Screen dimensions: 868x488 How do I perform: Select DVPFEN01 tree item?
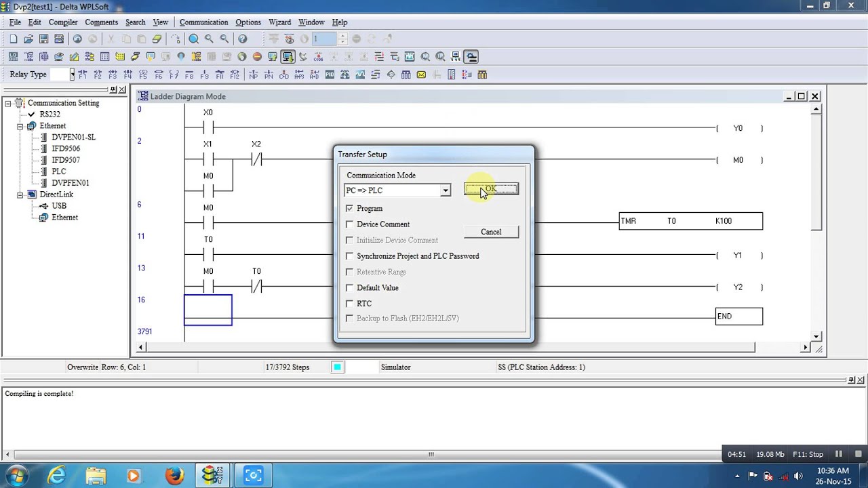71,183
